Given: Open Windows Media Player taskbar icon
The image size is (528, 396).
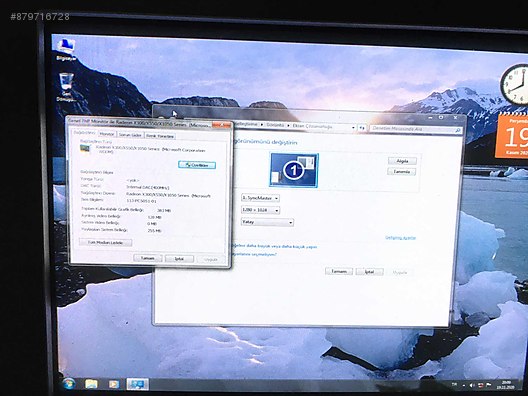Looking at the screenshot, I should pyautogui.click(x=114, y=384).
